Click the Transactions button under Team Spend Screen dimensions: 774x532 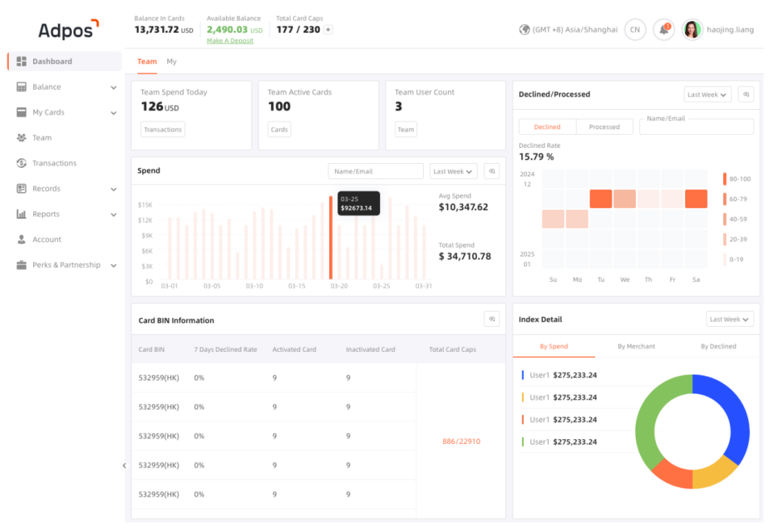pos(162,129)
